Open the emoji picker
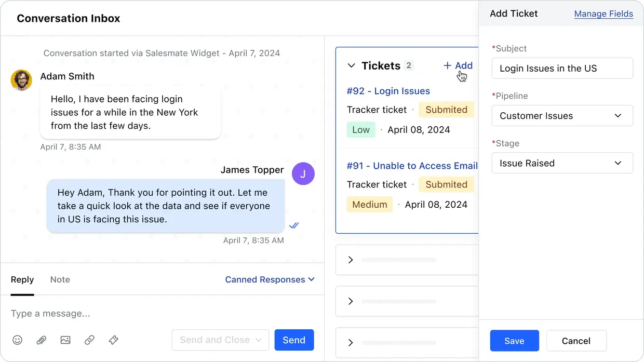The image size is (644, 362). (x=17, y=340)
